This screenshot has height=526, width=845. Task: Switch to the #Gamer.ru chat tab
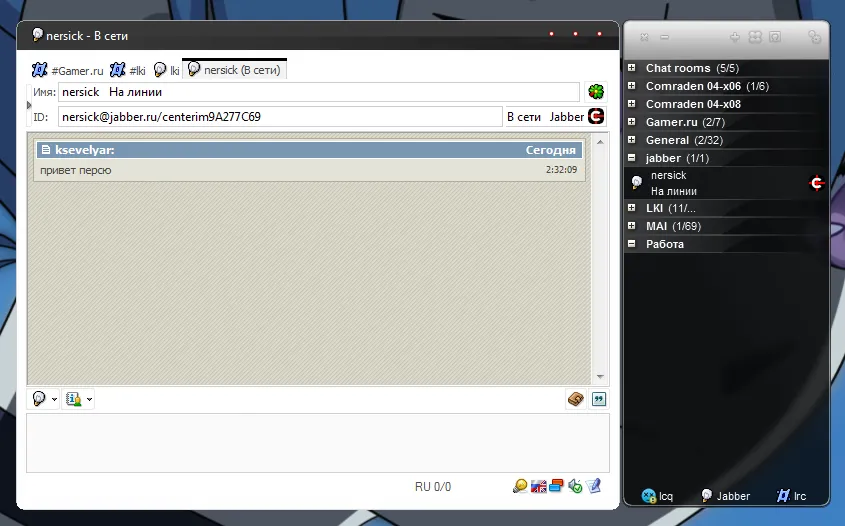tap(67, 70)
